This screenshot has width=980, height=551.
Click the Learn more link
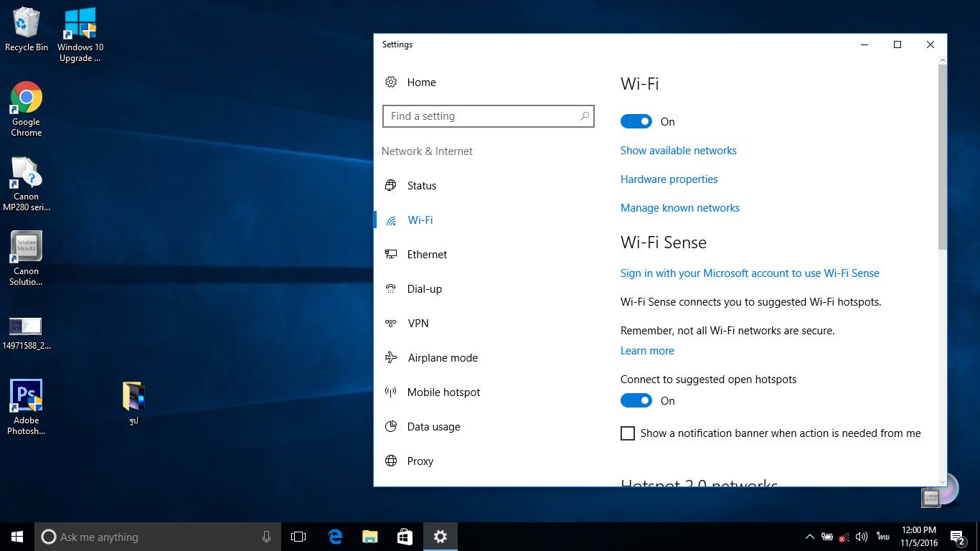tap(647, 351)
